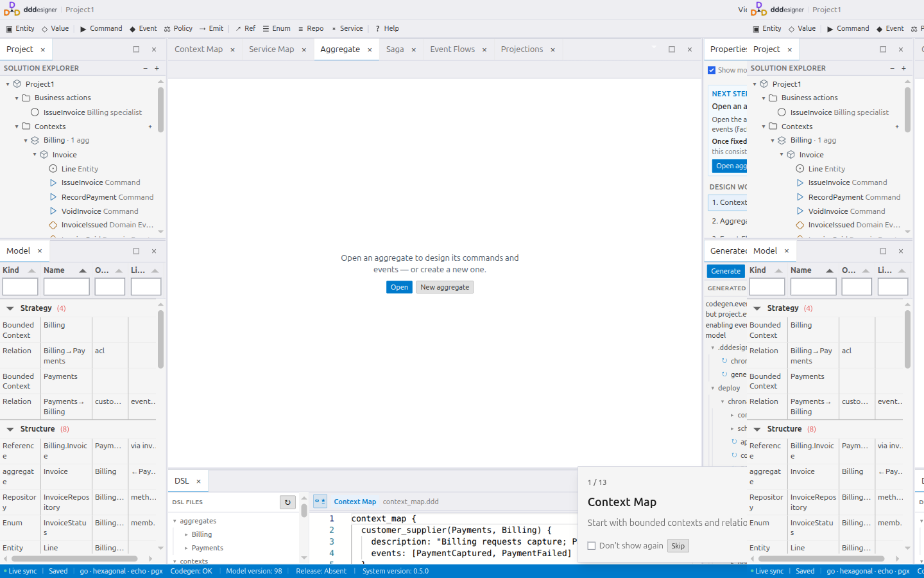
Task: Select the Command tool in main window toolbar
Action: [x=101, y=28]
